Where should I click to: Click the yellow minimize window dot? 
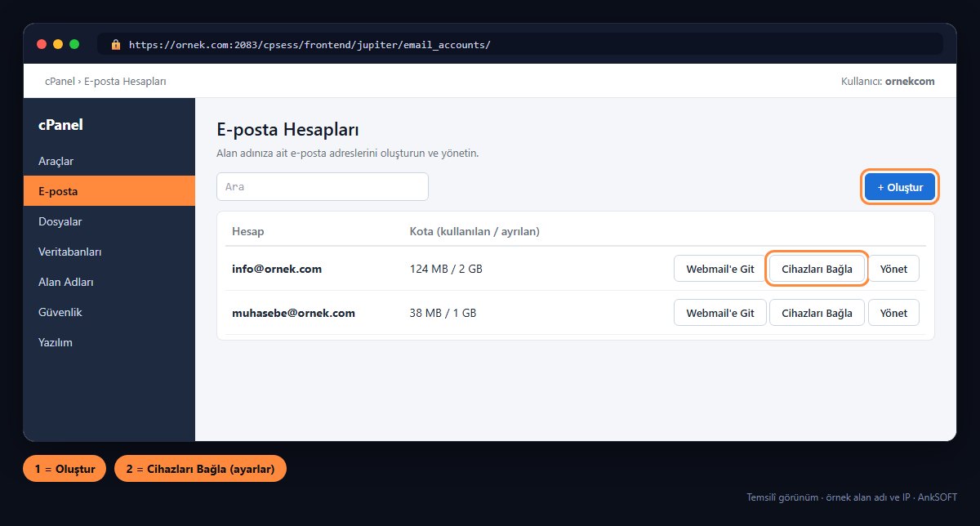[58, 44]
